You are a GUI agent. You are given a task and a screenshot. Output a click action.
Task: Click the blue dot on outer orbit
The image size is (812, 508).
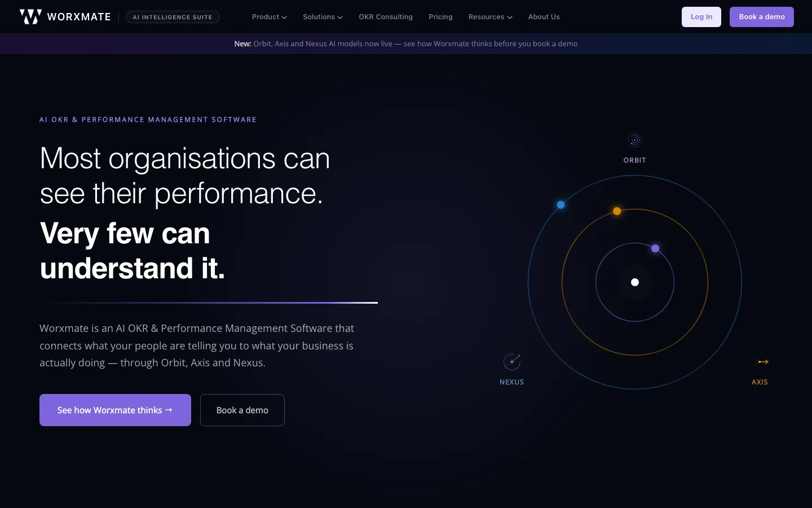(x=561, y=205)
